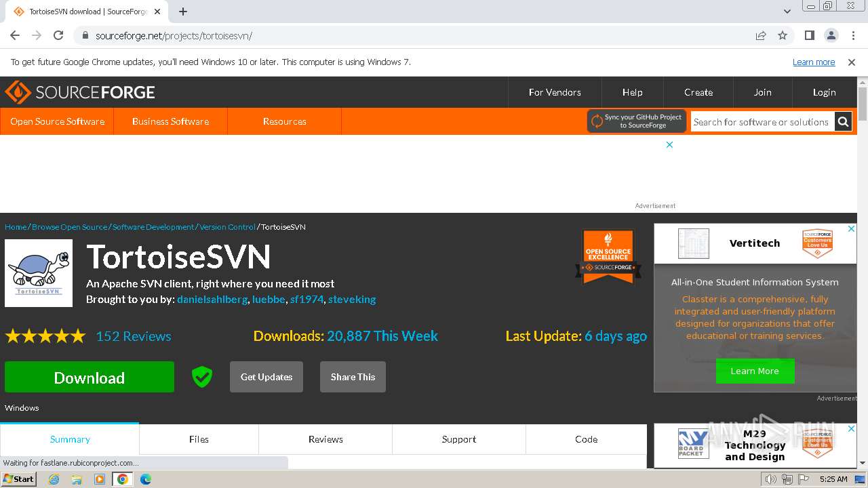Open Version Control breadcrumb
The height and width of the screenshot is (488, 868).
227,227
